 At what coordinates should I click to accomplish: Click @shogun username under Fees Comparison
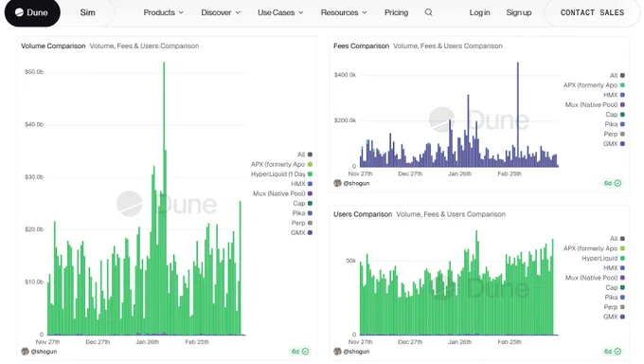pos(356,184)
